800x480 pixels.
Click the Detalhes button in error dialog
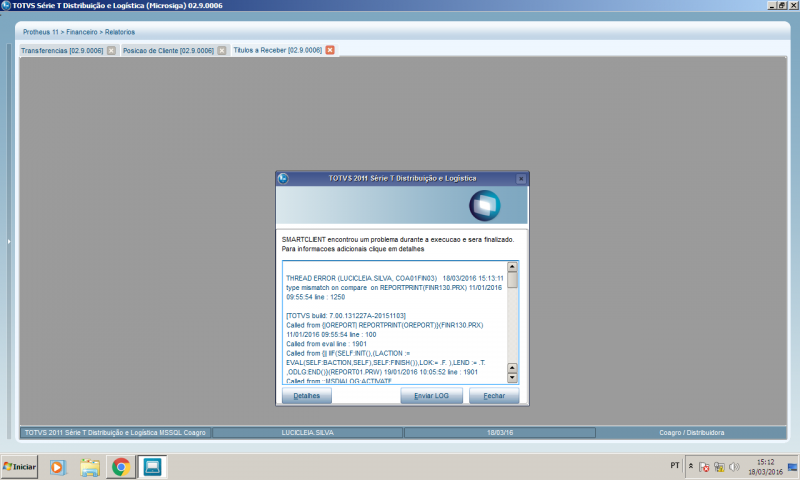point(307,396)
